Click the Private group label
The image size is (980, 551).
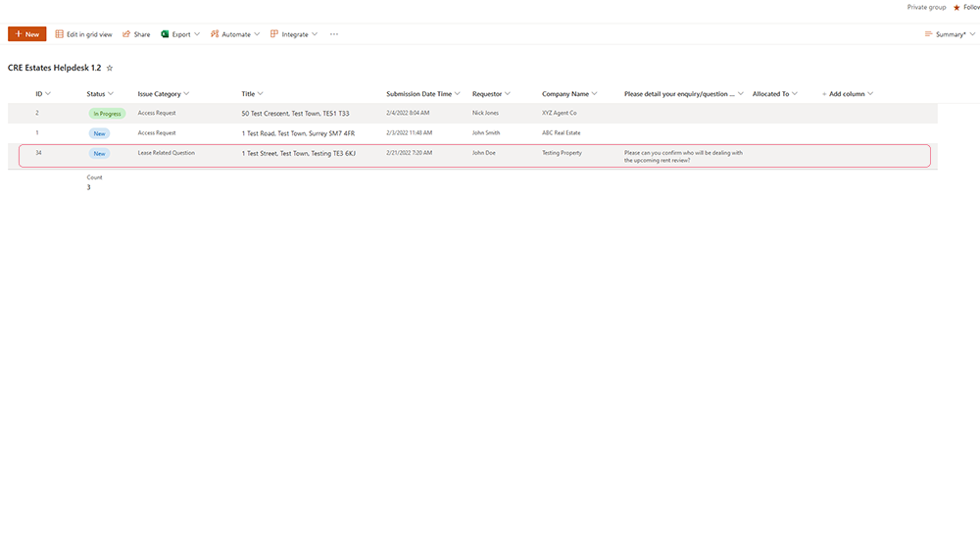926,8
